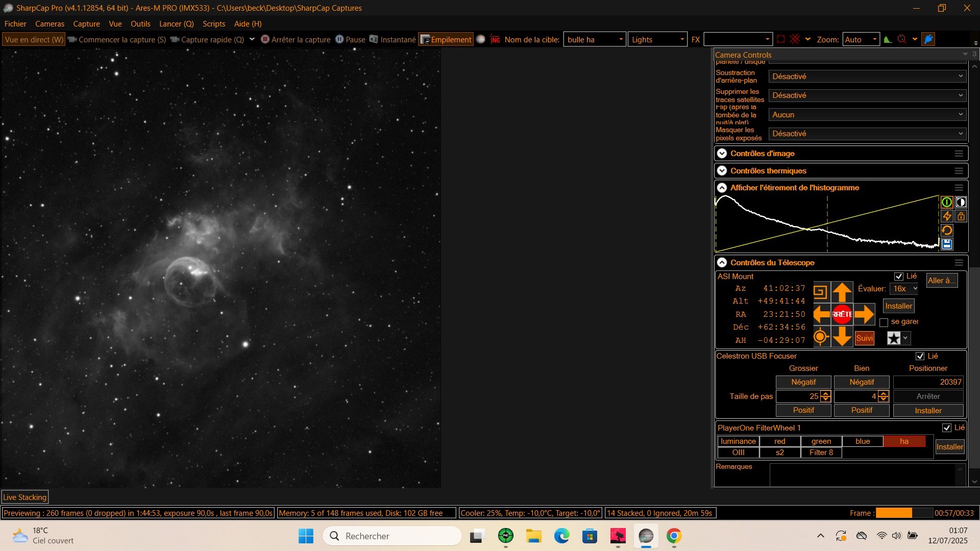Image resolution: width=980 pixels, height=551 pixels.
Task: Open the Cameras menu
Action: click(50, 24)
